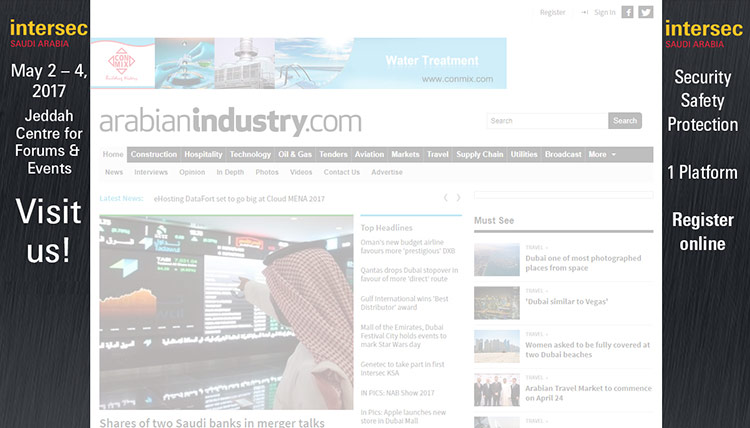Open the Broadcast section
The height and width of the screenshot is (428, 750).
pyautogui.click(x=563, y=154)
